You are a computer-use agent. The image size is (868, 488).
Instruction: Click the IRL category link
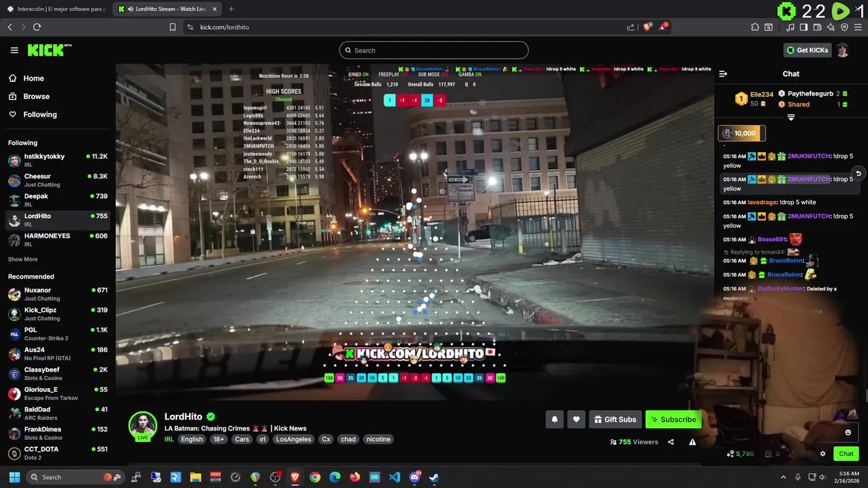pos(169,439)
